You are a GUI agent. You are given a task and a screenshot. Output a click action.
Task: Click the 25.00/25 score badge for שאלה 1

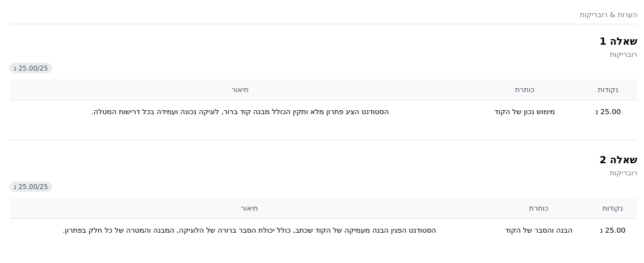pyautogui.click(x=31, y=68)
